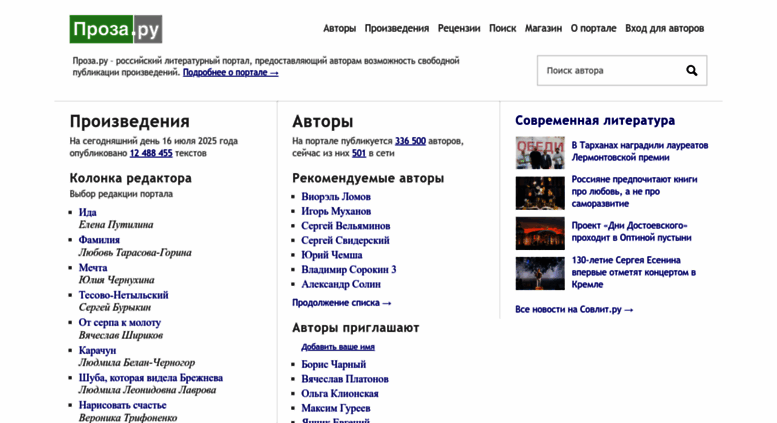The image size is (777, 423).
Task: Open the work titled Мечта
Action: pos(93,267)
